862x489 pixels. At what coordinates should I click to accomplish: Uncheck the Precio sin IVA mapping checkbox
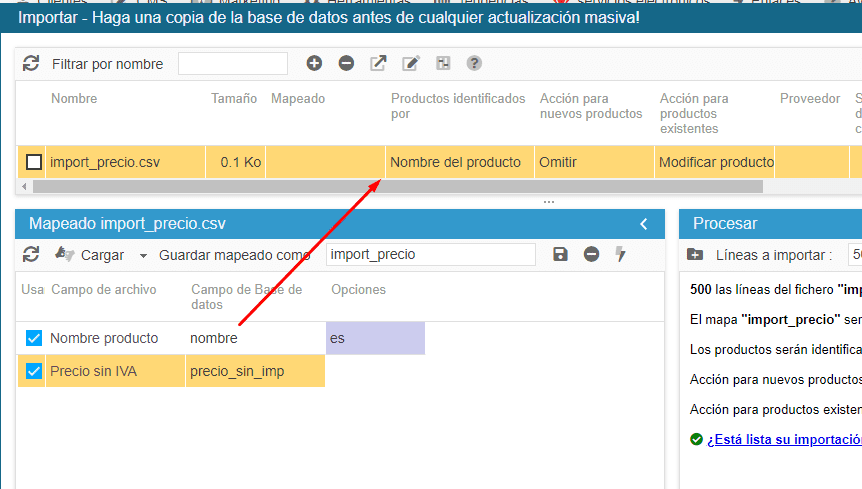click(34, 372)
